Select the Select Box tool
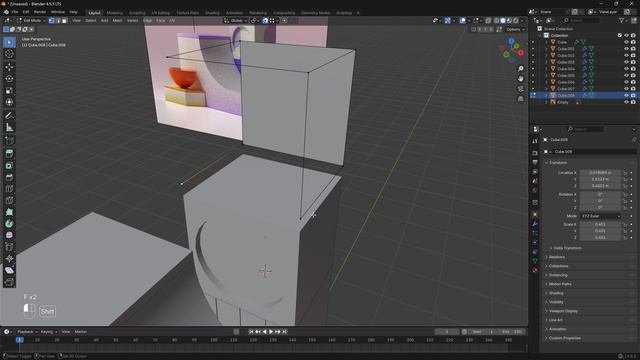 point(9,42)
